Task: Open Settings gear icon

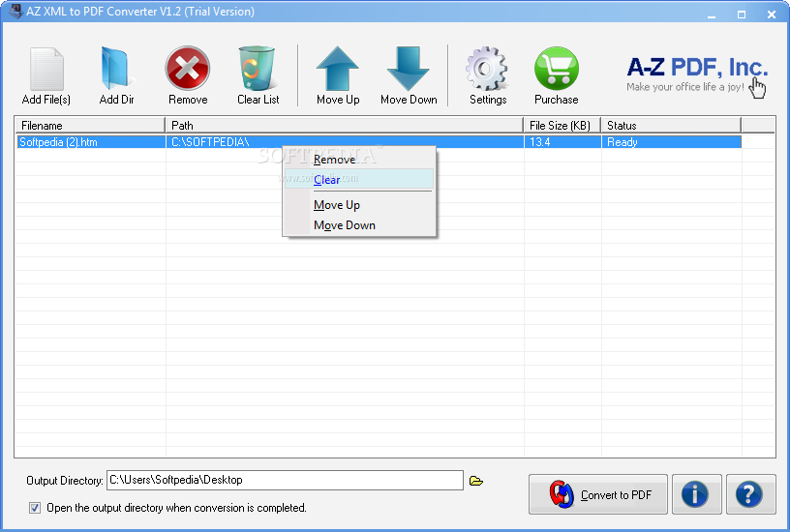Action: click(487, 69)
